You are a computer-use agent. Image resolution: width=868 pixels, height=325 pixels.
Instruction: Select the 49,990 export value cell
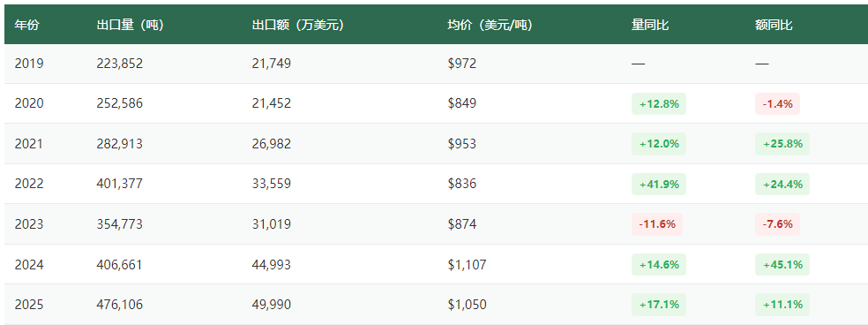(x=272, y=305)
